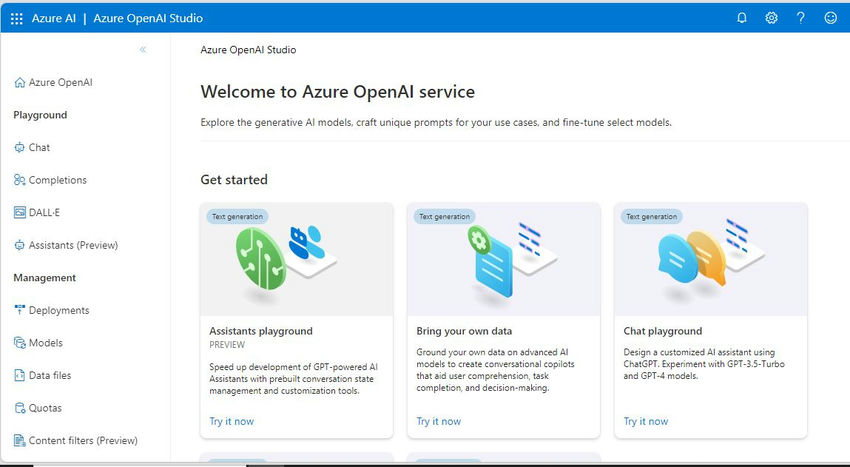Try it now under Chat playground
850x467 pixels.
click(646, 421)
